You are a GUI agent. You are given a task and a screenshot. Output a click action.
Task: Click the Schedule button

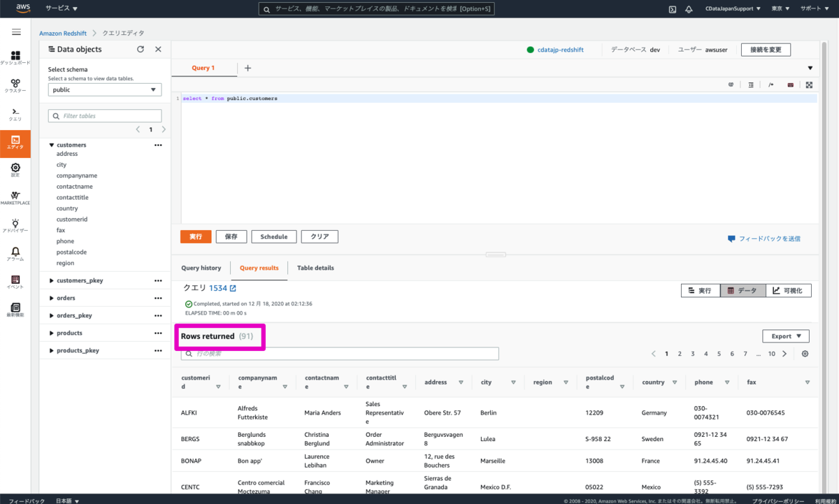click(x=274, y=237)
